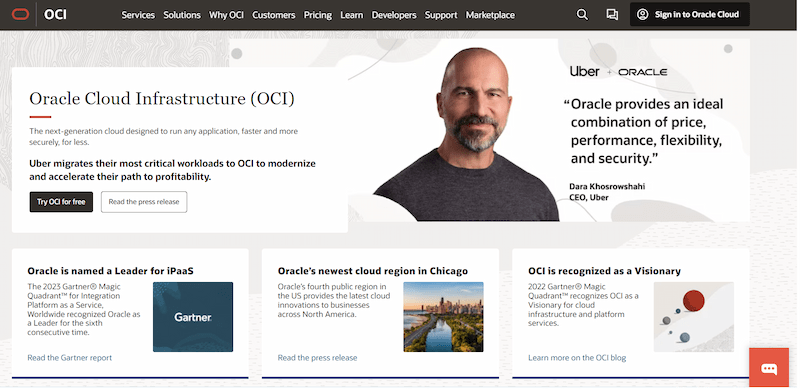Screen dimensions: 800x389
Task: Open the Services menu
Action: click(x=138, y=15)
